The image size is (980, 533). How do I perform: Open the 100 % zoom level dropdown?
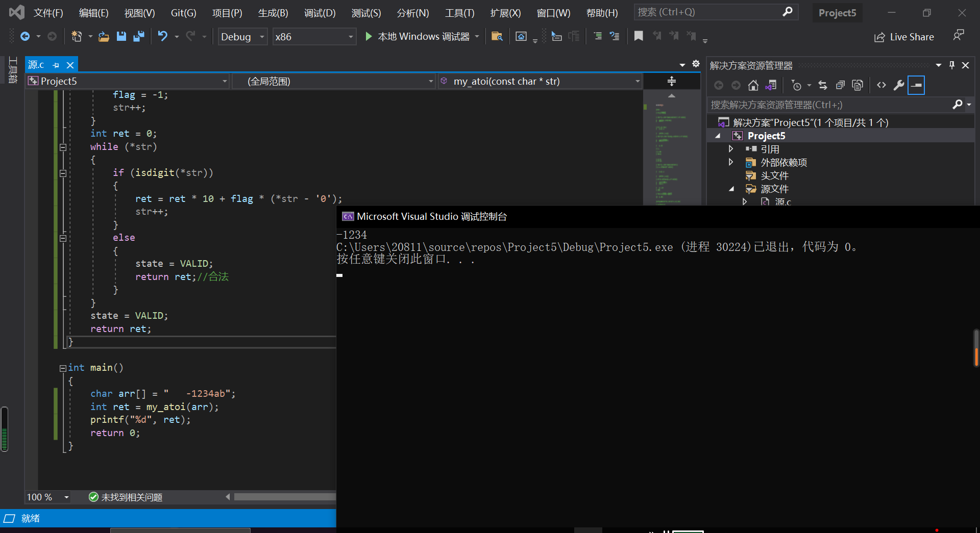(48, 497)
